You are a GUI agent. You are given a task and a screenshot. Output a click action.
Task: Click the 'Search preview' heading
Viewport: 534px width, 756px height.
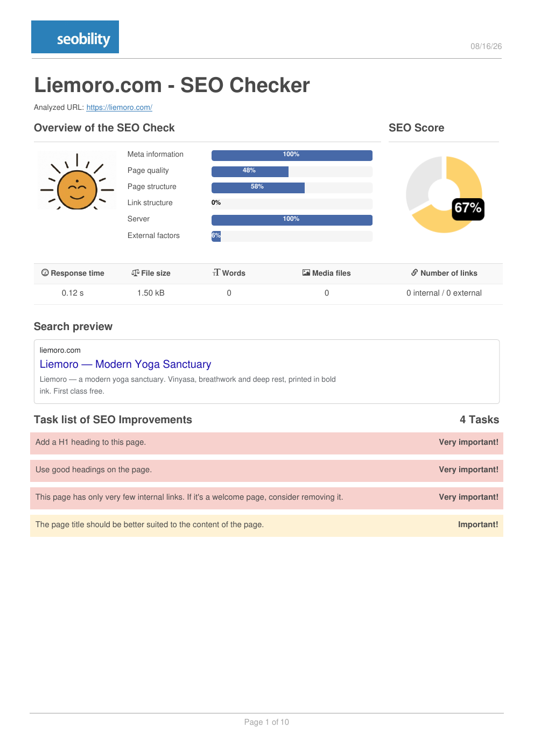(73, 326)
